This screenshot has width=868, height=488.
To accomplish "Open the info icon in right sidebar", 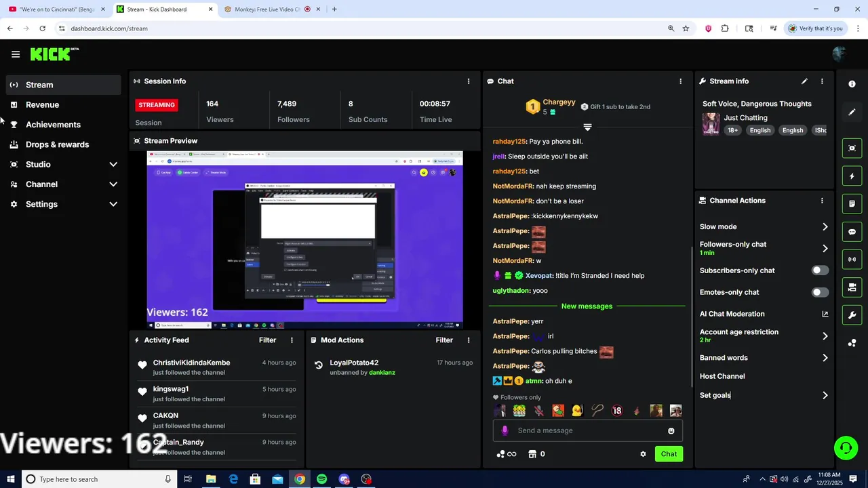I will 852,84.
